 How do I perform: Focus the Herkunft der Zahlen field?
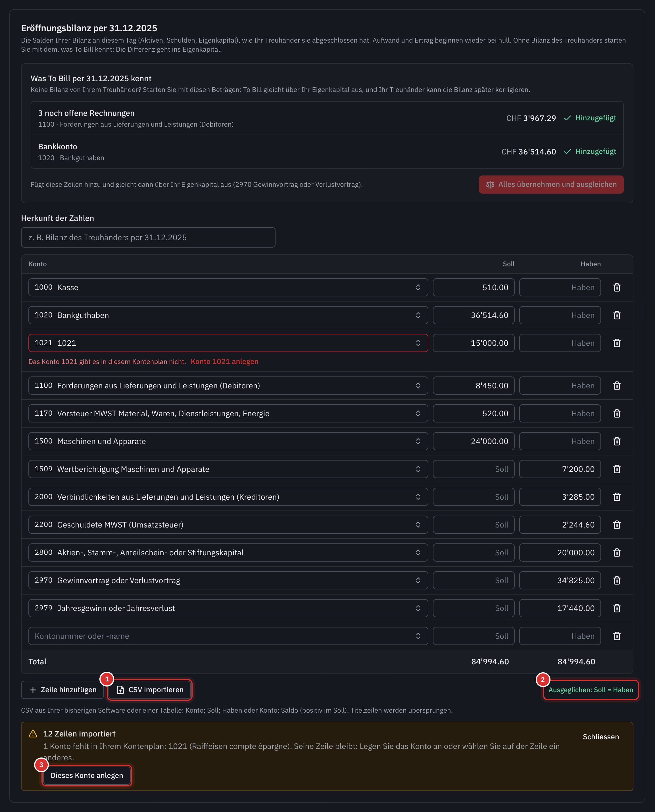click(x=148, y=238)
